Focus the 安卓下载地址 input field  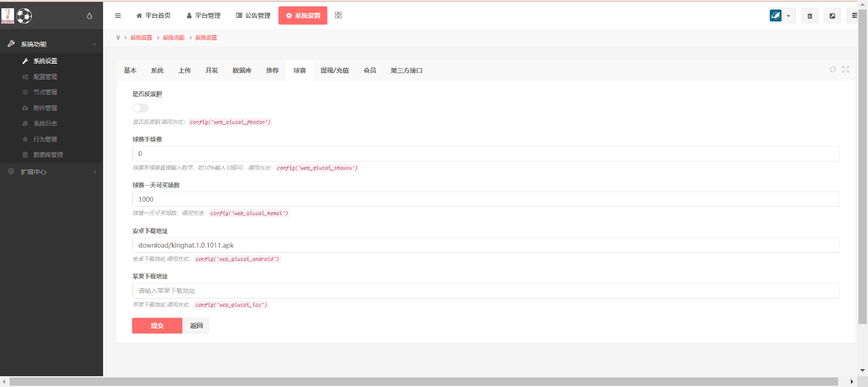tap(486, 245)
